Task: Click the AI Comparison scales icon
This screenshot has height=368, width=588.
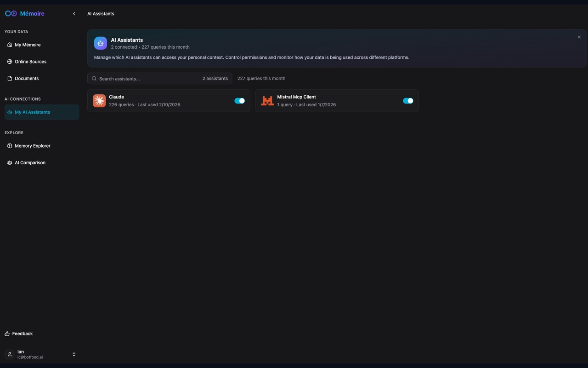Action: [x=10, y=162]
